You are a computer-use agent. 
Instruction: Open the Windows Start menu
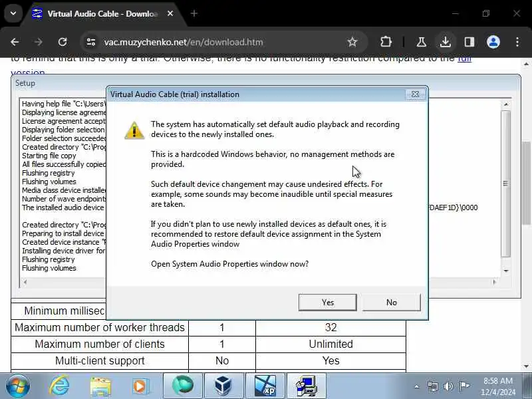(18, 386)
